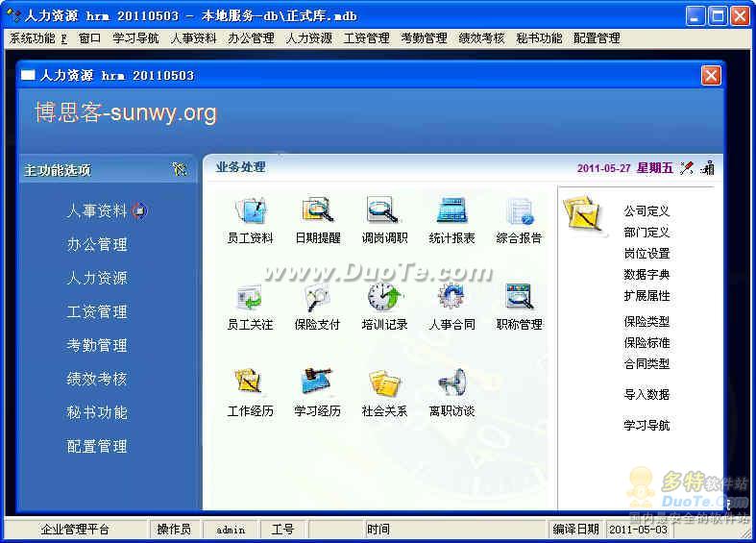Open the 工作经历 work history icon
756x543 pixels.
coord(250,383)
